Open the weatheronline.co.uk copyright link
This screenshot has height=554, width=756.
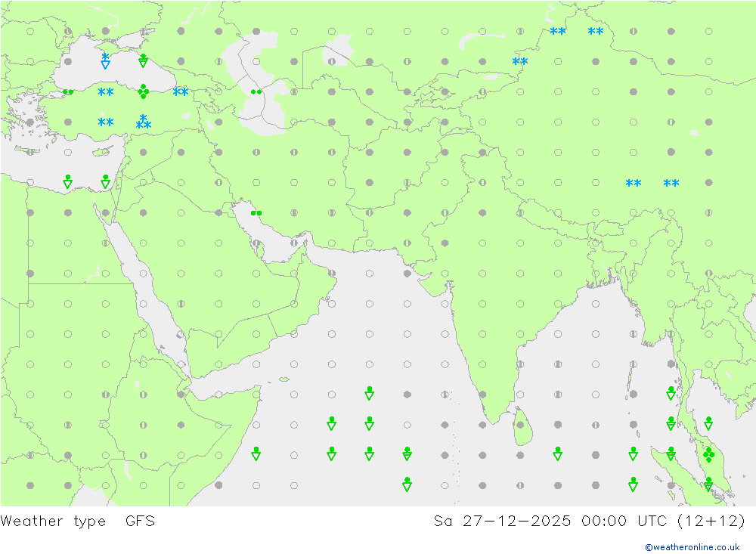(692, 547)
